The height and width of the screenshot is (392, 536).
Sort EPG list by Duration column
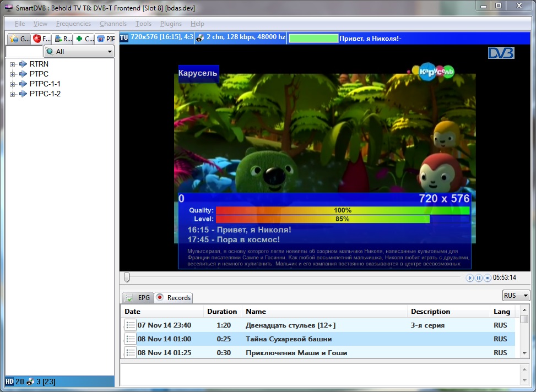click(x=222, y=312)
